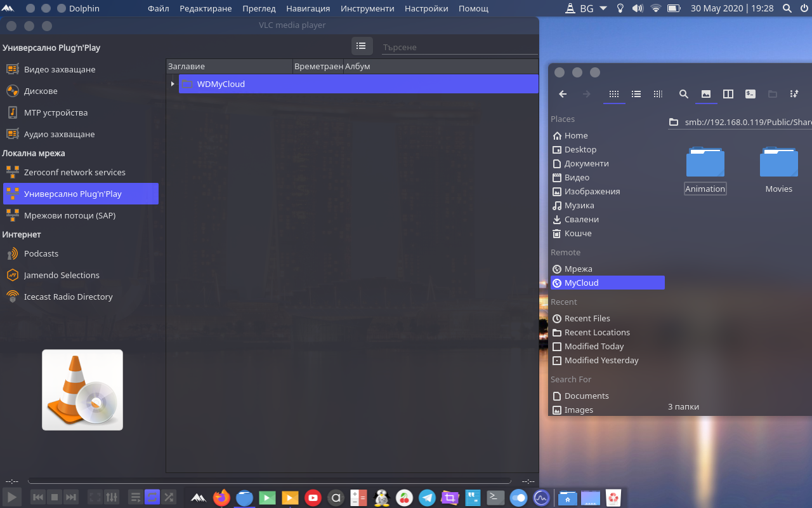The width and height of the screenshot is (812, 508).
Task: Open Dolphin sort options arrows icon
Action: [794, 94]
